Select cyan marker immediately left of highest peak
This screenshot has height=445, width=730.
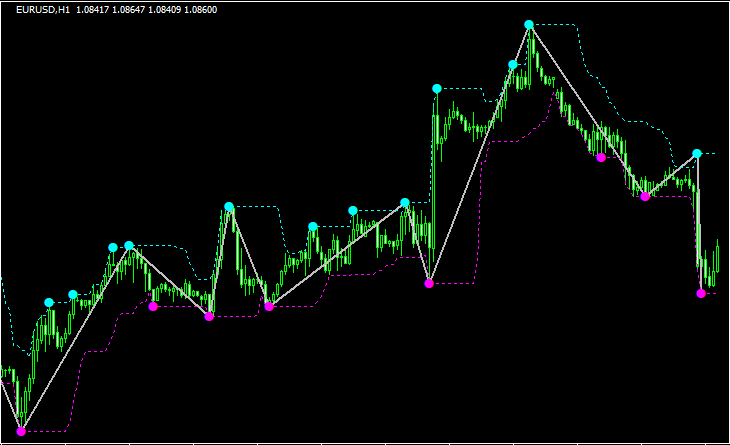tap(513, 65)
